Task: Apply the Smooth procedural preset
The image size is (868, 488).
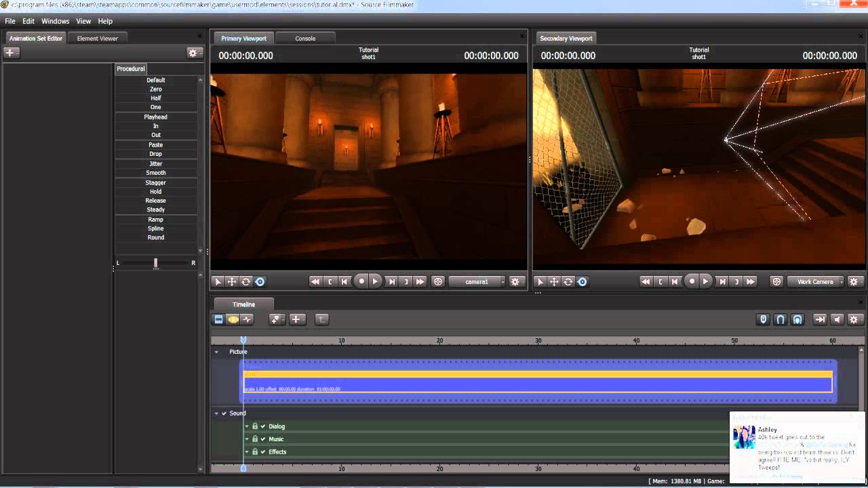Action: point(156,173)
